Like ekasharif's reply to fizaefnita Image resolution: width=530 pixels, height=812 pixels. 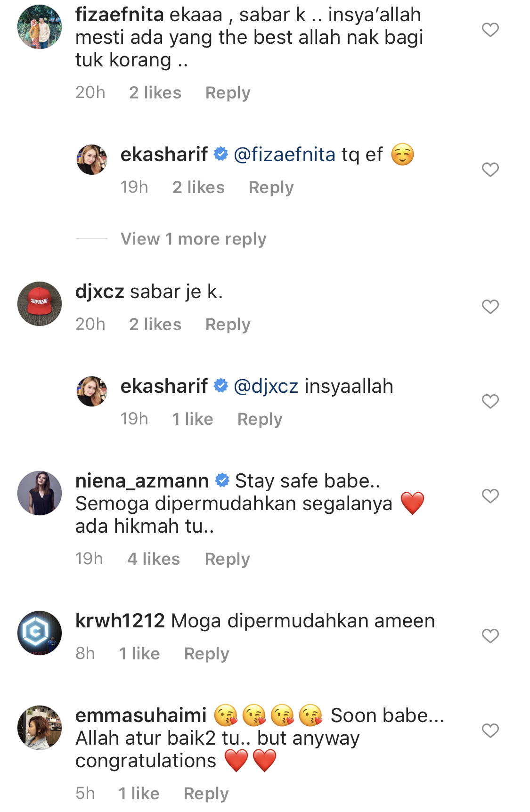coord(490,170)
